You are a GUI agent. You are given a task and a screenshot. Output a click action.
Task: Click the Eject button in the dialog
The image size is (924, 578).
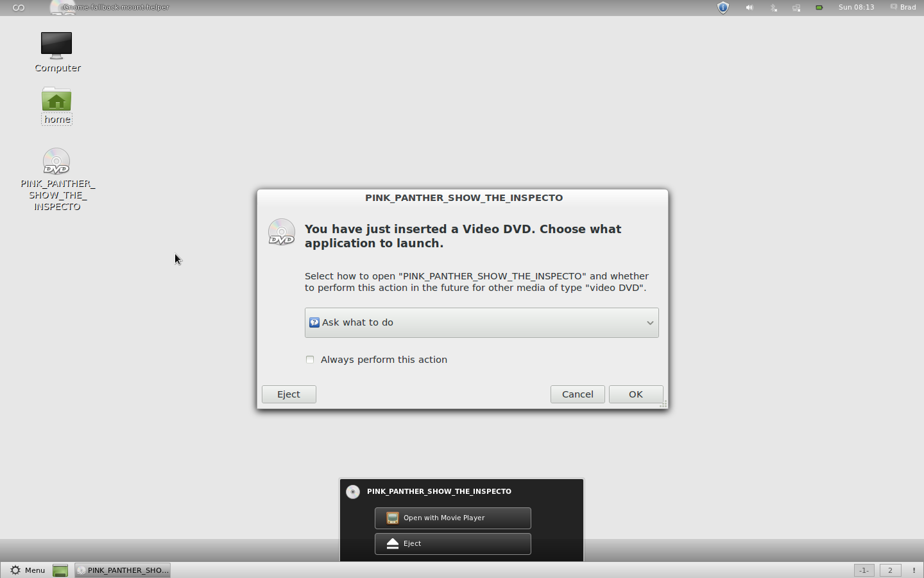pyautogui.click(x=289, y=394)
